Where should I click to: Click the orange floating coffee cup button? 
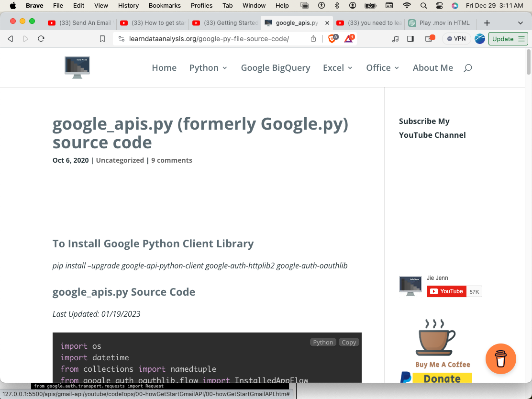click(500, 359)
